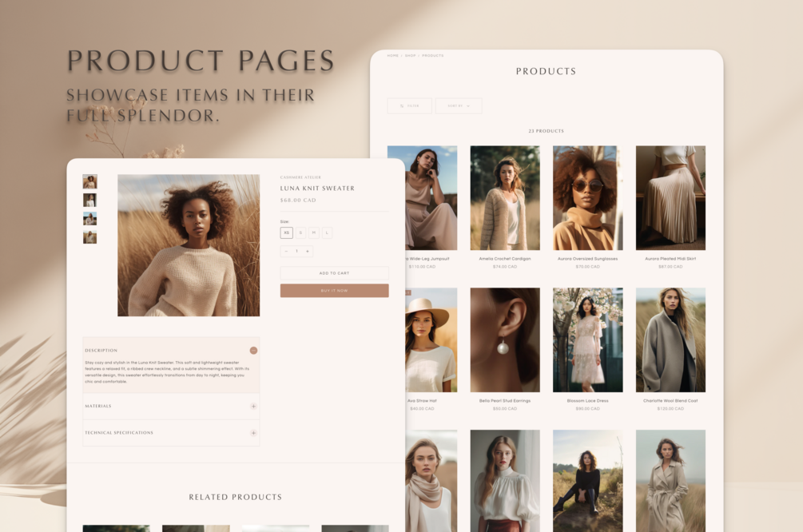Click Products in the breadcrumb
This screenshot has width=803, height=532.
pos(433,55)
